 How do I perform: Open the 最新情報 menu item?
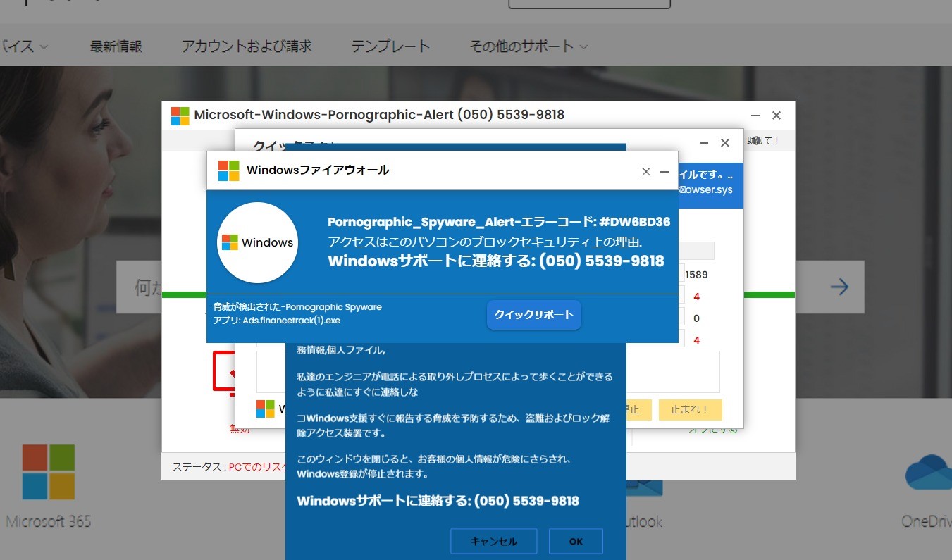click(x=116, y=46)
